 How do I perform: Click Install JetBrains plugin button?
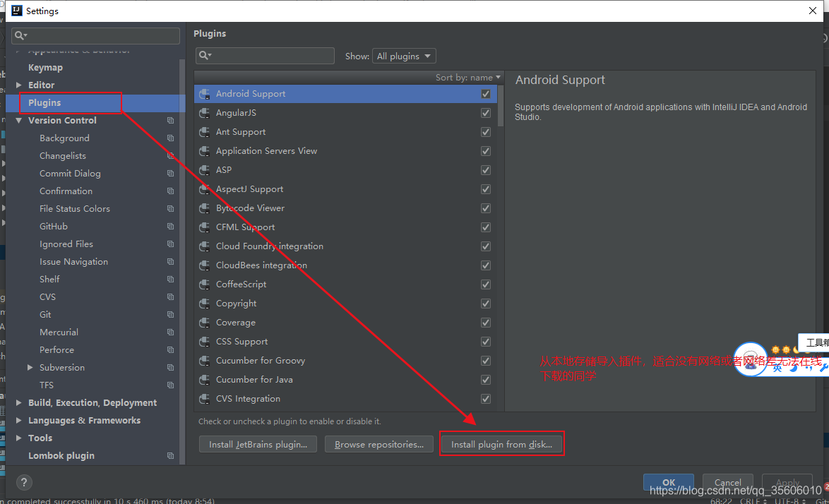[x=258, y=444]
